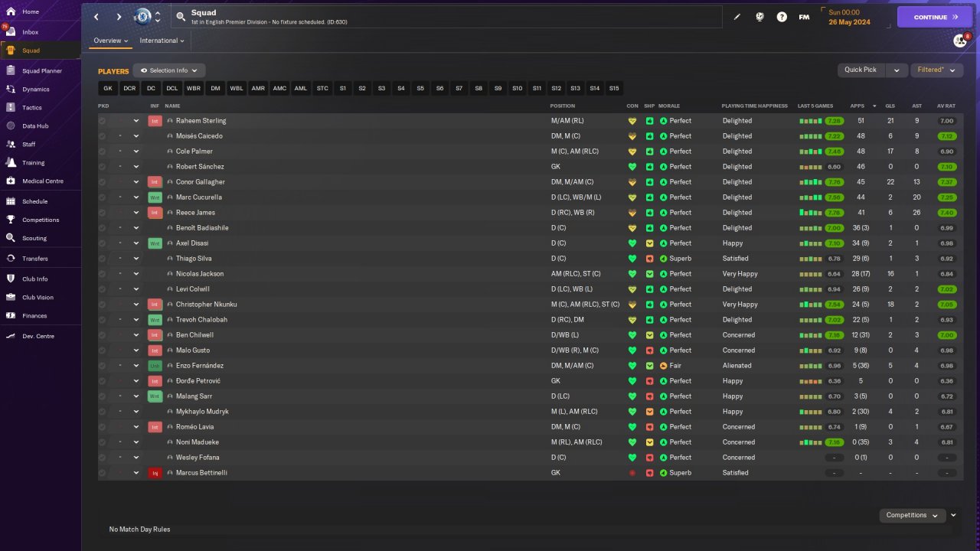Expand the row chevron for Roméo Lavia
This screenshot has width=980, height=551.
tap(136, 427)
